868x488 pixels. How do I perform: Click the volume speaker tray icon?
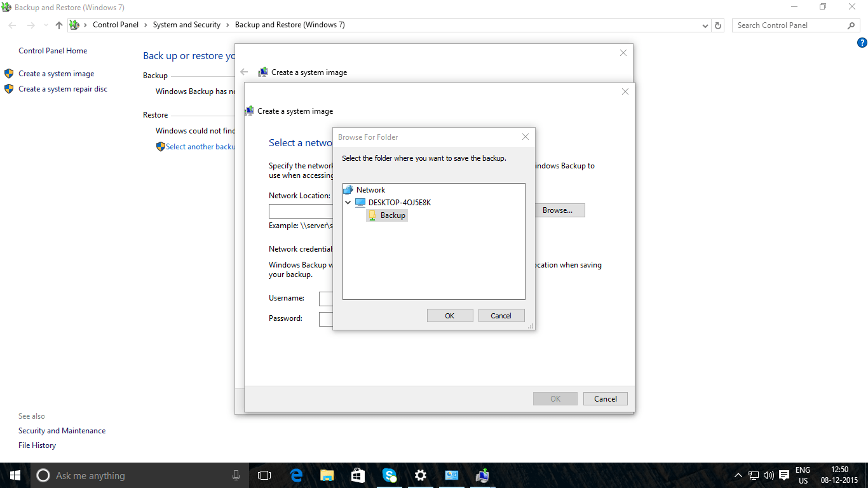point(769,475)
